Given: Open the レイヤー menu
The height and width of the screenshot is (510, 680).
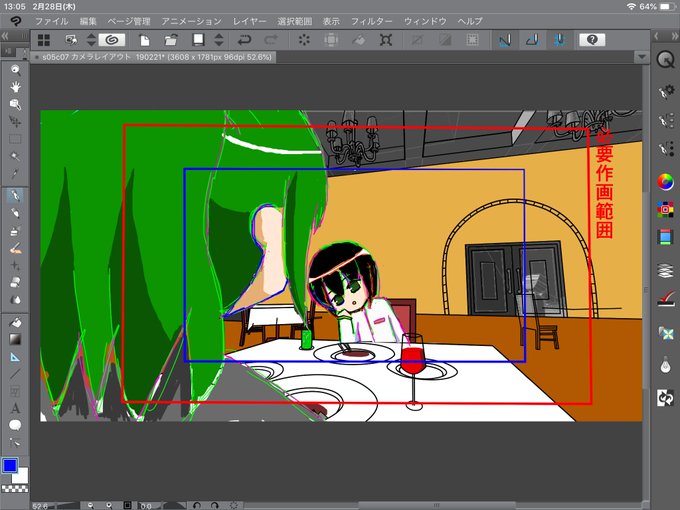Looking at the screenshot, I should tap(249, 21).
